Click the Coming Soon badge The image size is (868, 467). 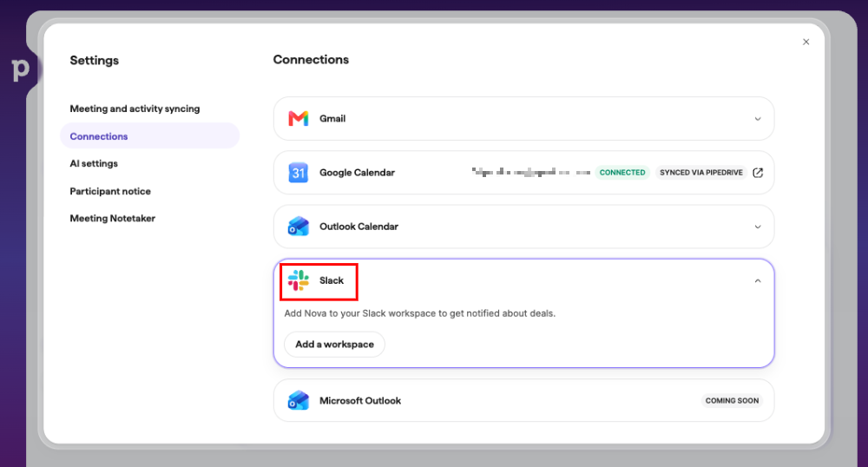pyautogui.click(x=732, y=401)
